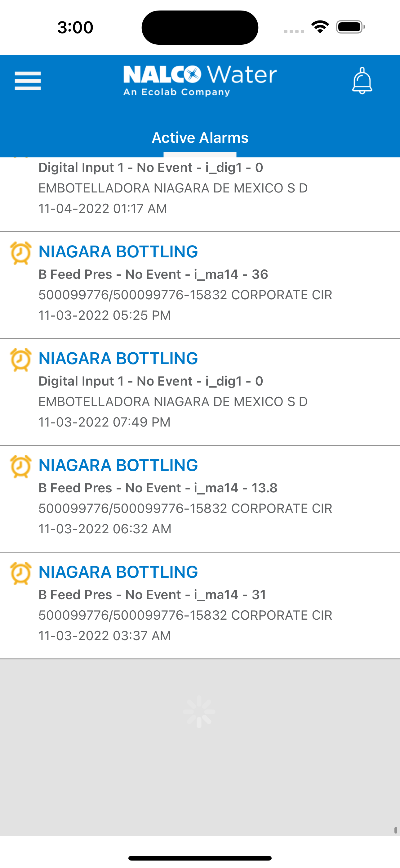Viewport: 400px width, 868px height.
Task: Tap alarm clock icon beside 03:37 AM alarm
Action: tap(21, 573)
